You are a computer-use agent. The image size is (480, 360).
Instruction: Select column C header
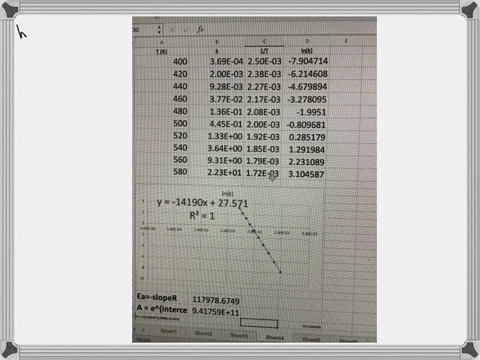tap(265, 42)
